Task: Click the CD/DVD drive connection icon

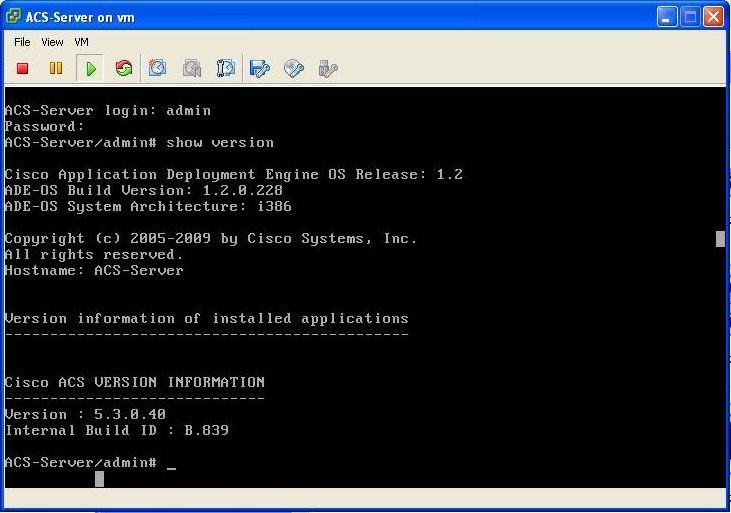Action: click(x=294, y=68)
